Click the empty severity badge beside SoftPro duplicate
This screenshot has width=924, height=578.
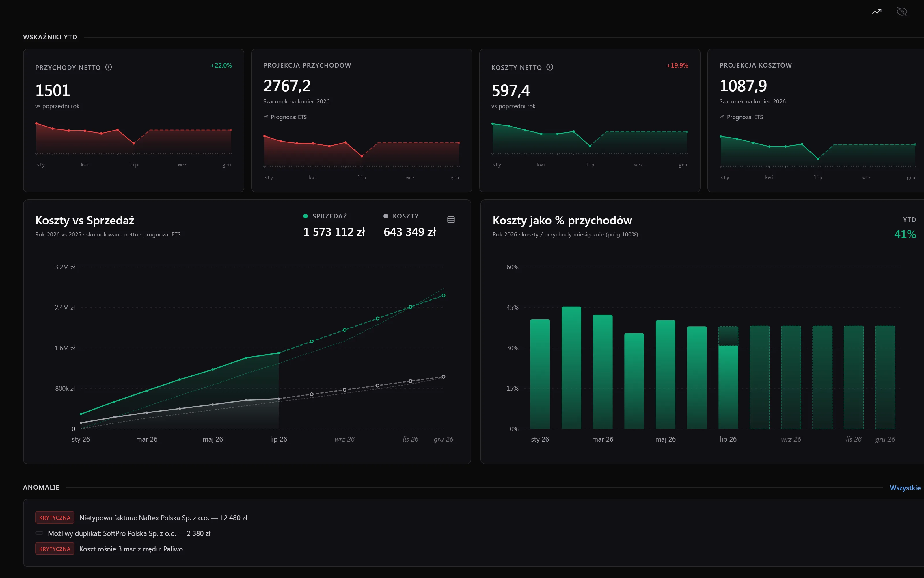click(39, 533)
